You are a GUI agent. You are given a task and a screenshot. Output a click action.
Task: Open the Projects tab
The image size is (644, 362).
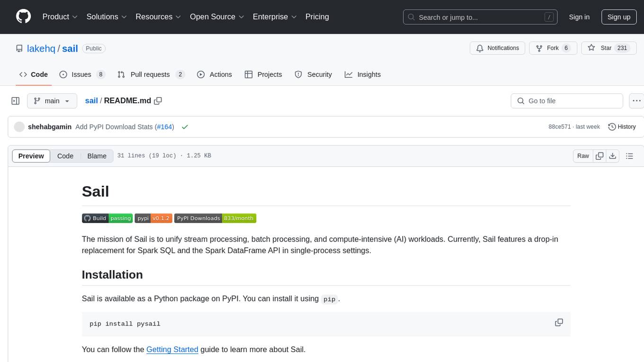click(x=263, y=74)
